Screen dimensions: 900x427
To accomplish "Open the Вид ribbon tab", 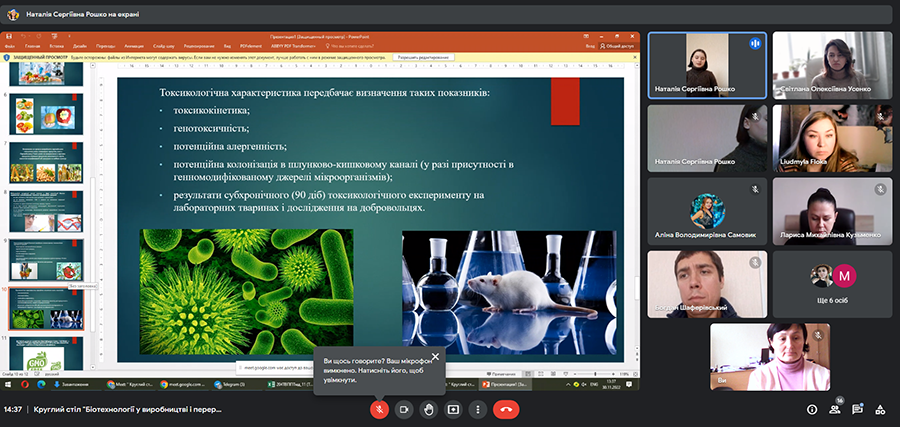I will 227,46.
